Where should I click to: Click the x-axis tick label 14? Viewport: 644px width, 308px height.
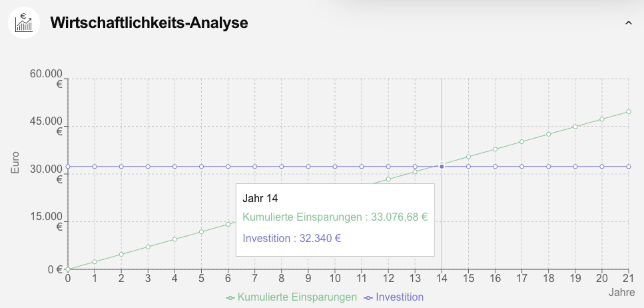click(x=442, y=279)
